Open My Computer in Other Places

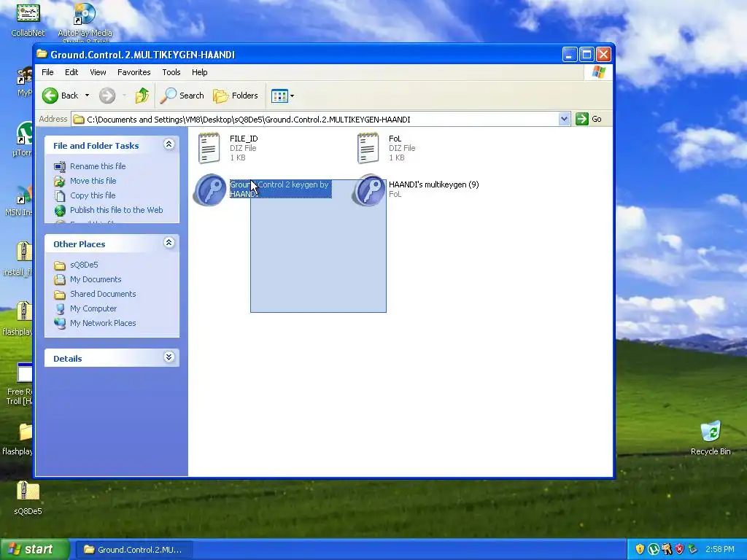click(x=93, y=308)
